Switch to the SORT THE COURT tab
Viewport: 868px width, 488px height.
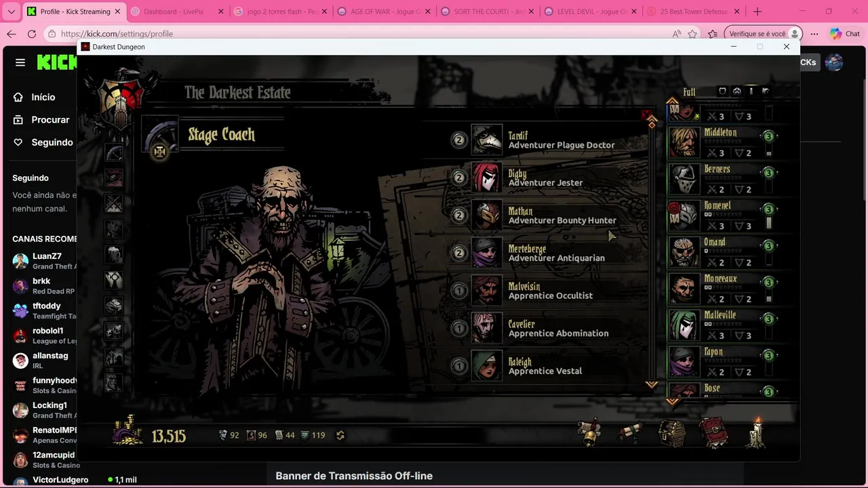[x=486, y=12]
